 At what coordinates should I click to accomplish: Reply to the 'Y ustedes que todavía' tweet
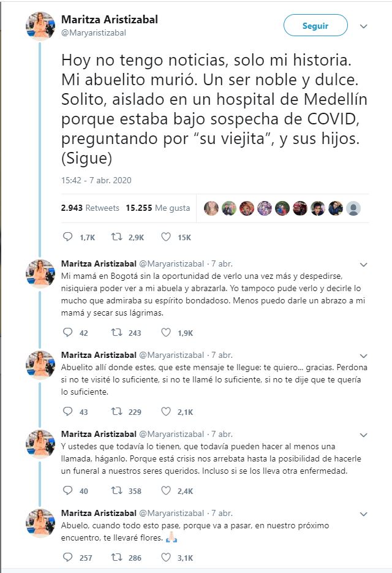tap(68, 491)
